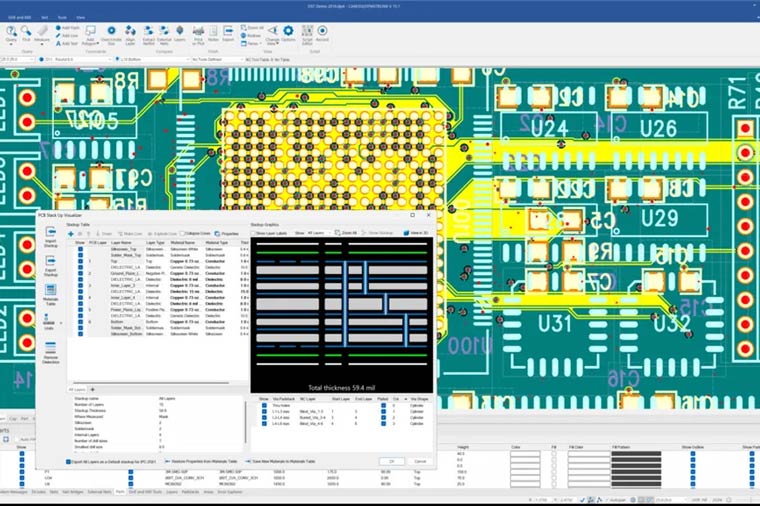Start script Record
The image size is (760, 506).
pyautogui.click(x=322, y=34)
